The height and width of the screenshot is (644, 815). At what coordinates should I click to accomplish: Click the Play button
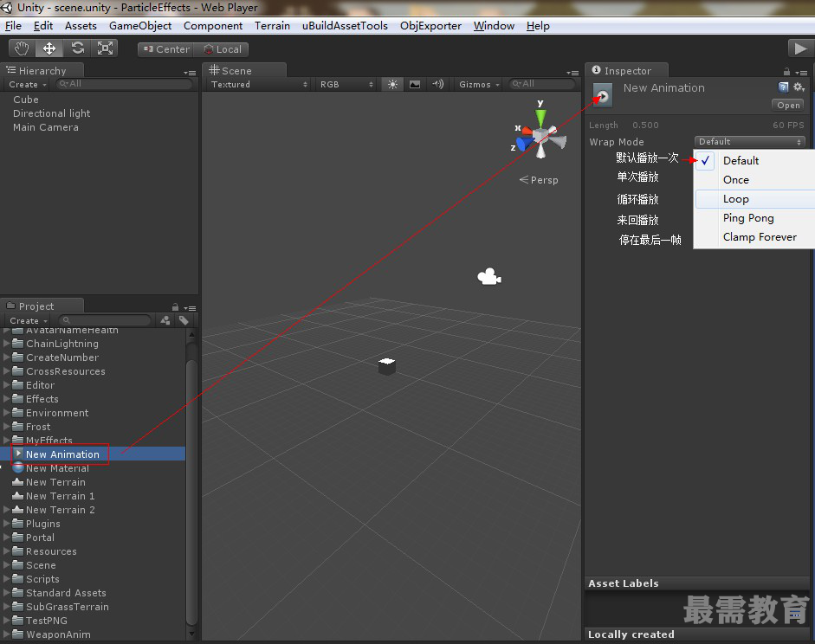coord(800,48)
